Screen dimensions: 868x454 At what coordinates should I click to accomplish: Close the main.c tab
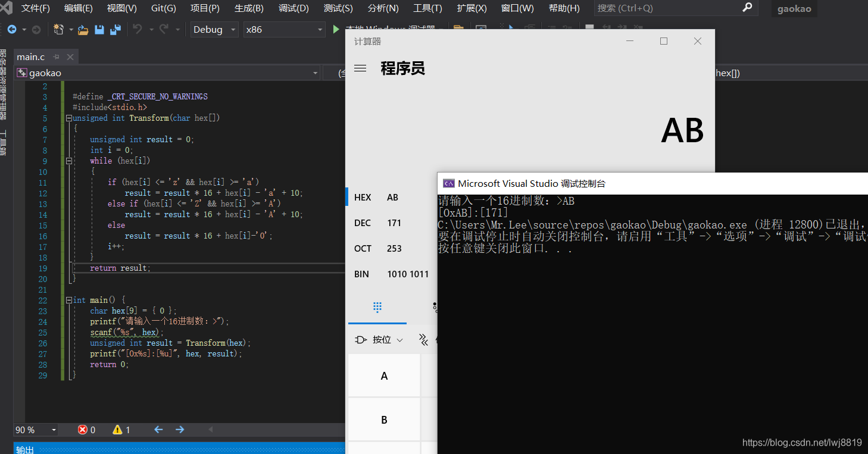point(70,57)
